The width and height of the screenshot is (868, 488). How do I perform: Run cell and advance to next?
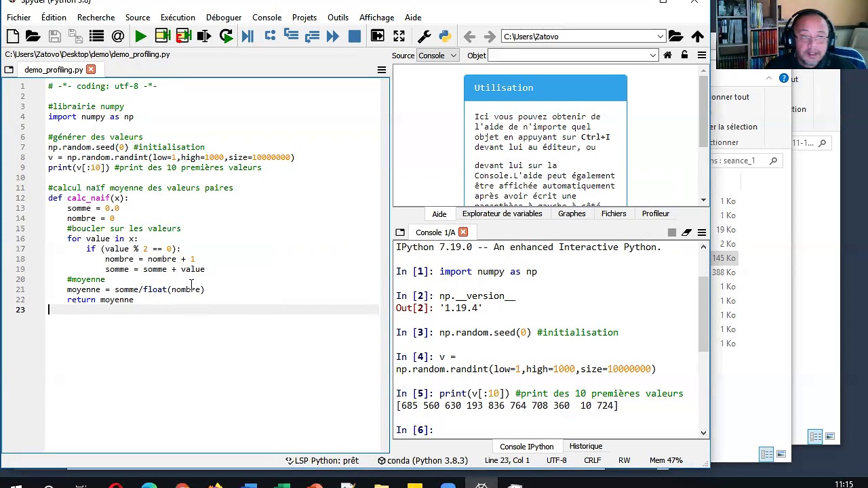[183, 37]
